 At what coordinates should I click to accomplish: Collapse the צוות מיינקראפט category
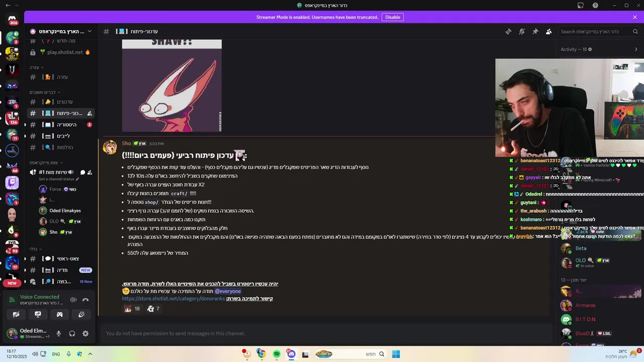[x=46, y=162]
